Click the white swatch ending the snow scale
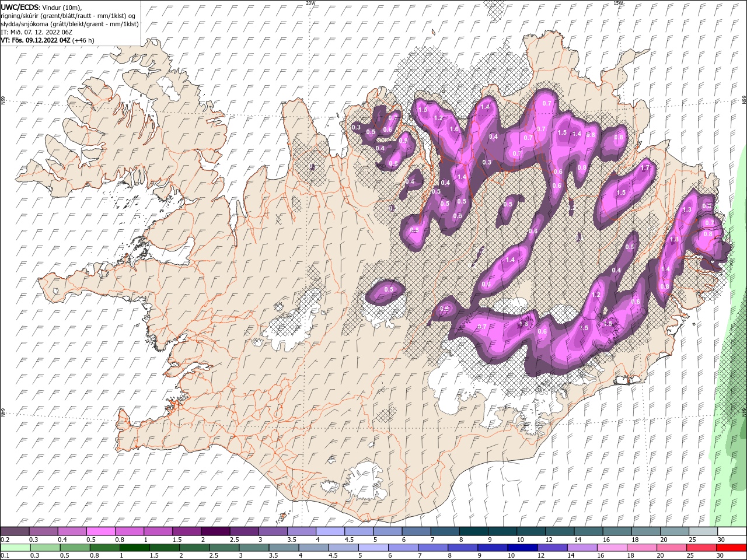This screenshot has width=747, height=560. pyautogui.click(x=731, y=531)
